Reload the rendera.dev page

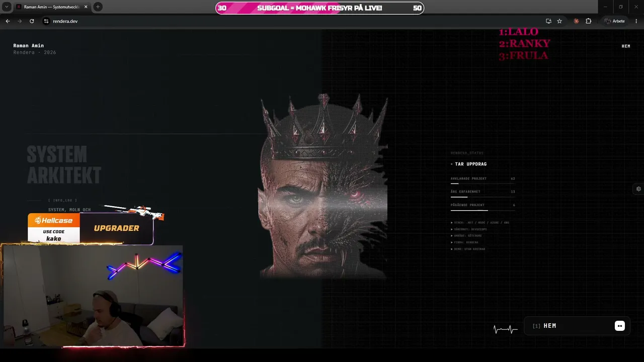coord(32,21)
